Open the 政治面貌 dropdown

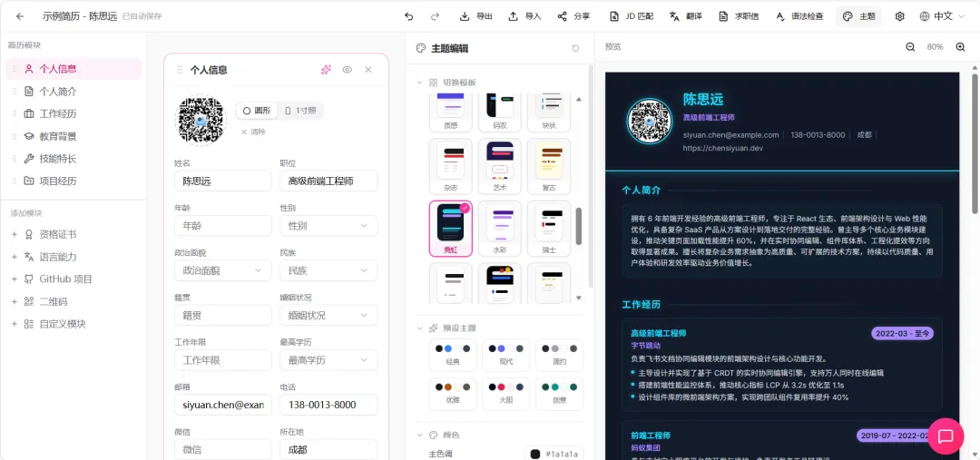[x=223, y=270]
